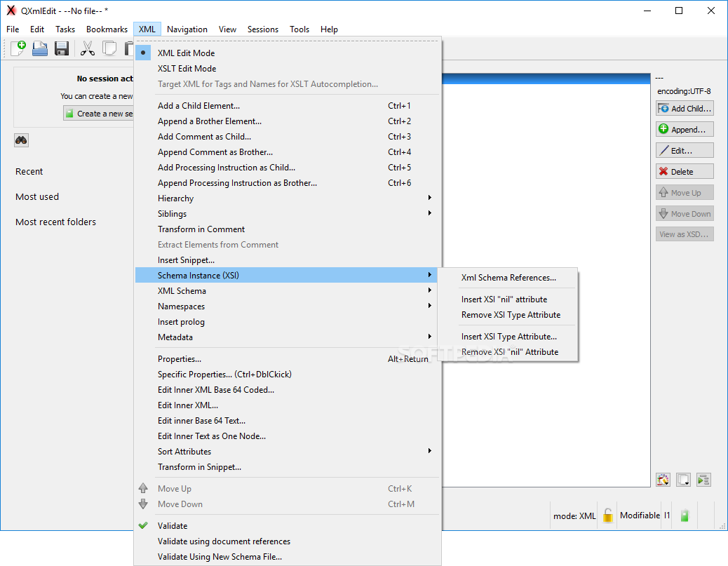Screen dimensions: 728x566
Task: Choose Edit Inner Text as One Node...
Action: 288,436
